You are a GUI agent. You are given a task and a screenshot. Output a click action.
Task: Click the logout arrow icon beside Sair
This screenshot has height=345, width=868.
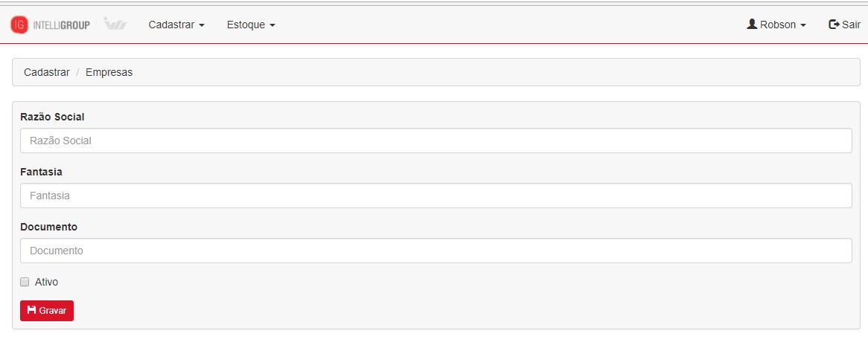(834, 25)
